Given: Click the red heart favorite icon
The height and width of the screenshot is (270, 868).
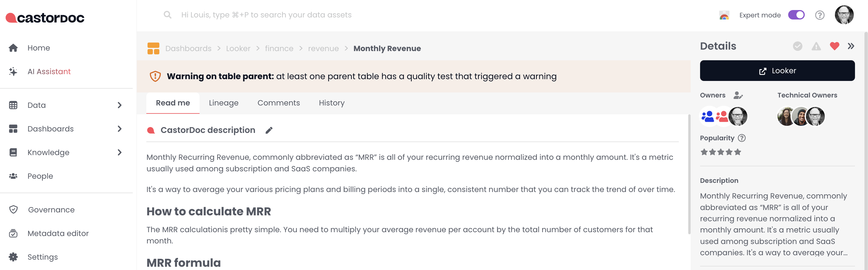Looking at the screenshot, I should (x=834, y=46).
